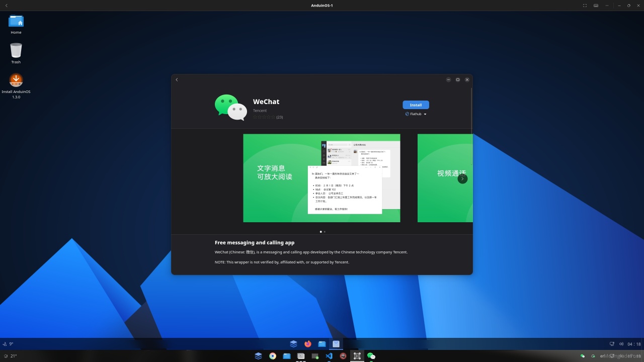
Task: Open AnduinOS network tray icon
Action: tap(612, 344)
